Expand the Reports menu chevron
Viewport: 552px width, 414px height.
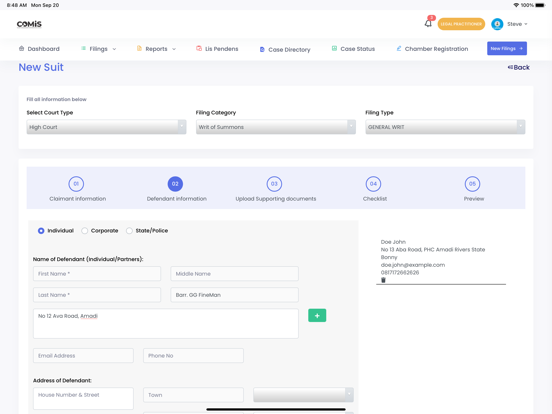coord(174,49)
